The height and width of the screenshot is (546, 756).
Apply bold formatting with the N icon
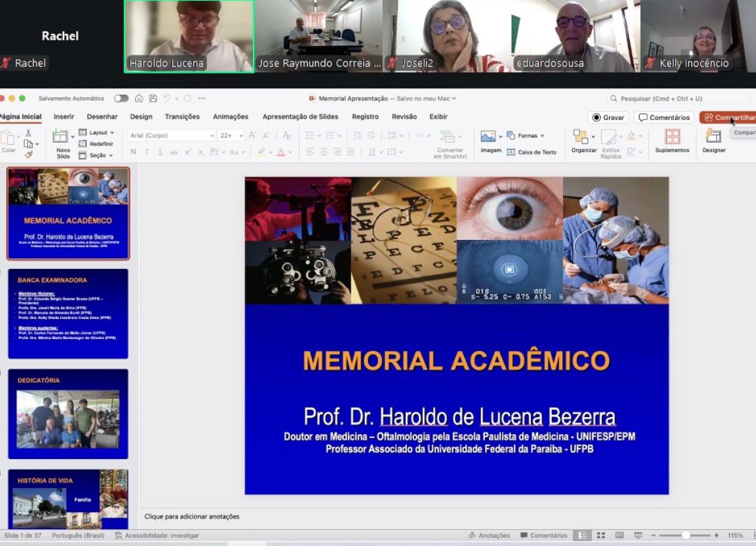point(134,152)
